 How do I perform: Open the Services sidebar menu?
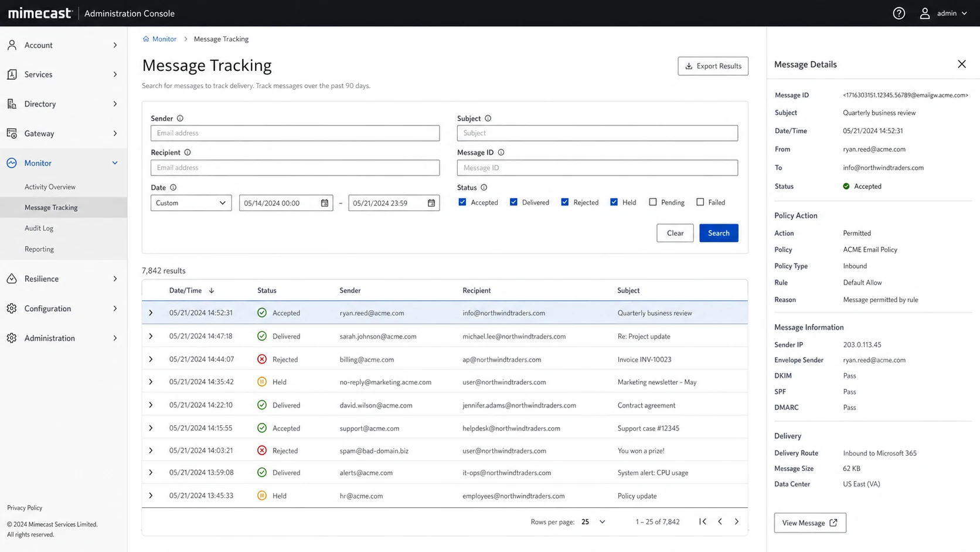point(63,74)
